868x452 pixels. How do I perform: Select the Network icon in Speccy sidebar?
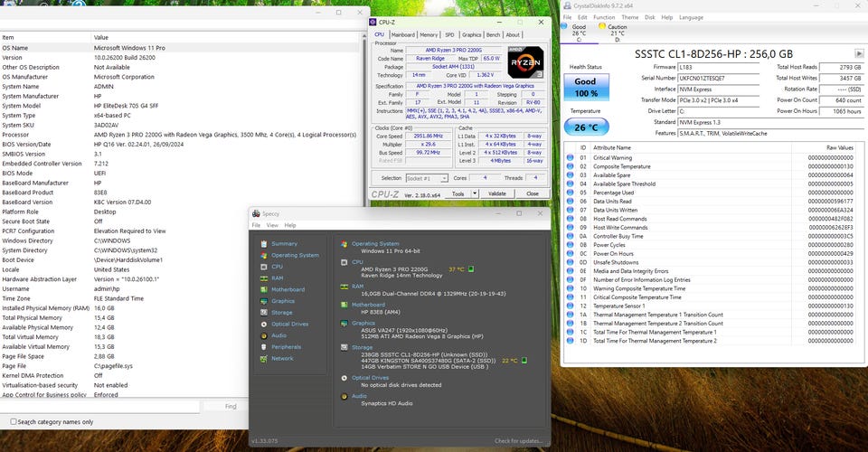[x=263, y=358]
